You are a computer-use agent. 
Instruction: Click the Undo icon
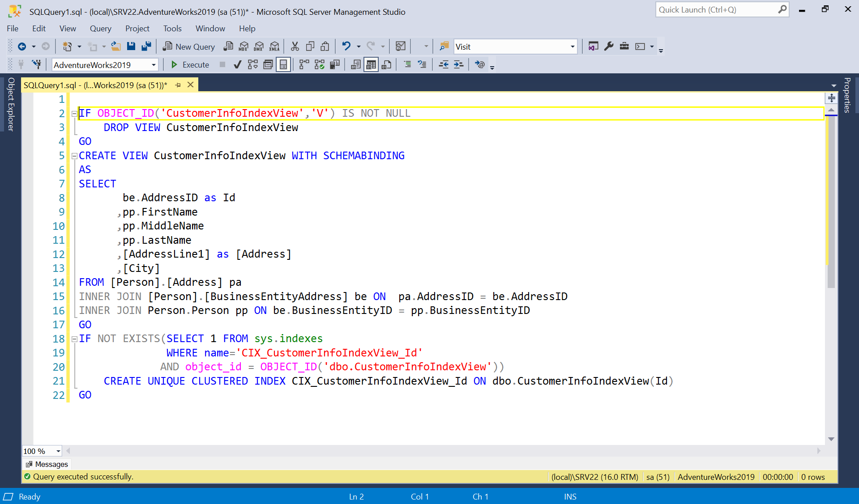coord(346,46)
